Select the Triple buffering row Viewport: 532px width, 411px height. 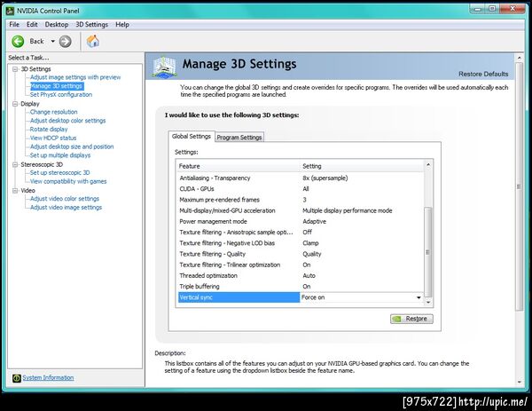[x=301, y=287]
